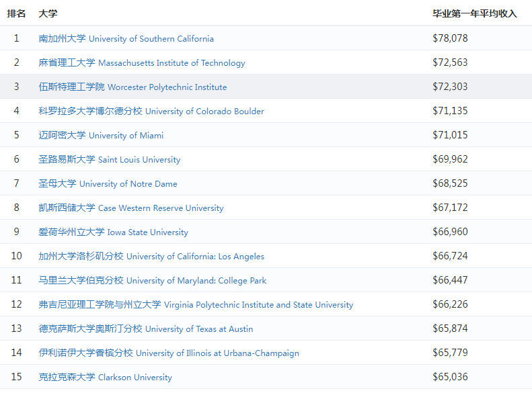The width and height of the screenshot is (532, 395).
Task: Visit Case Western Reserve University link
Action: click(x=130, y=208)
